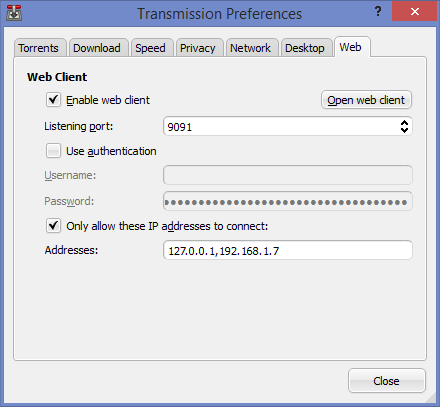Open the Speed tab
This screenshot has width=440, height=407.
tap(152, 48)
